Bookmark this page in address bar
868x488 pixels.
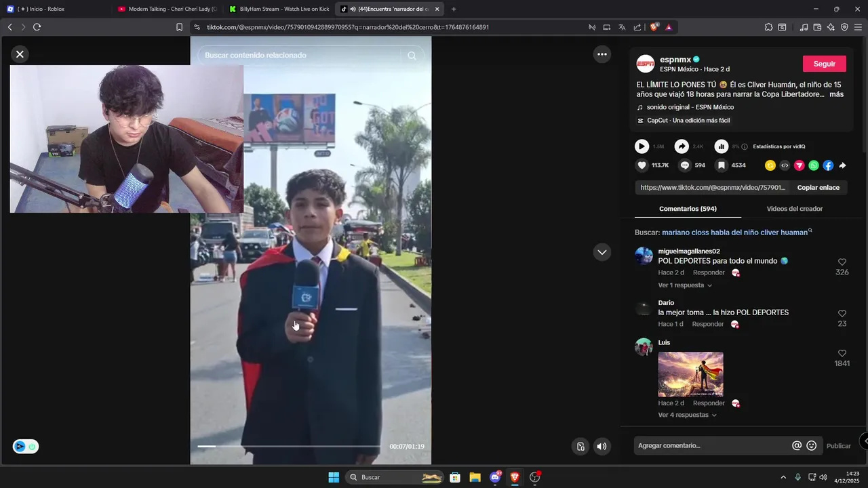[179, 27]
